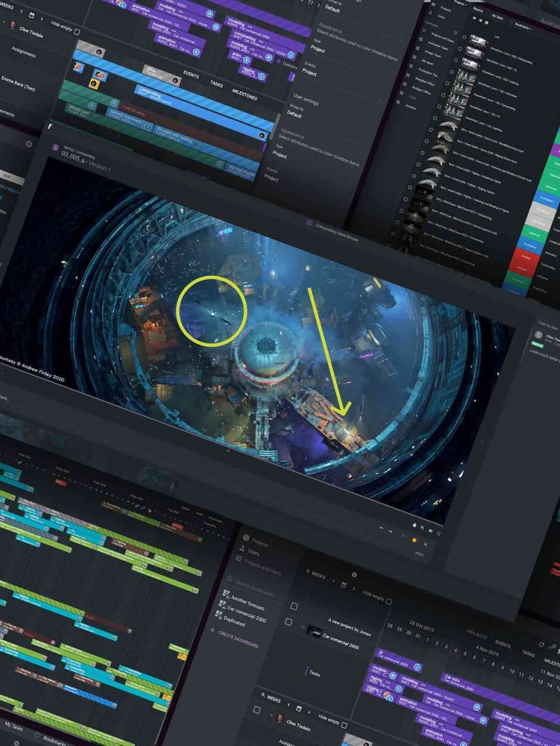
Task: Switch to MILESTONES tab above blue Compositing bar
Action: [244, 94]
